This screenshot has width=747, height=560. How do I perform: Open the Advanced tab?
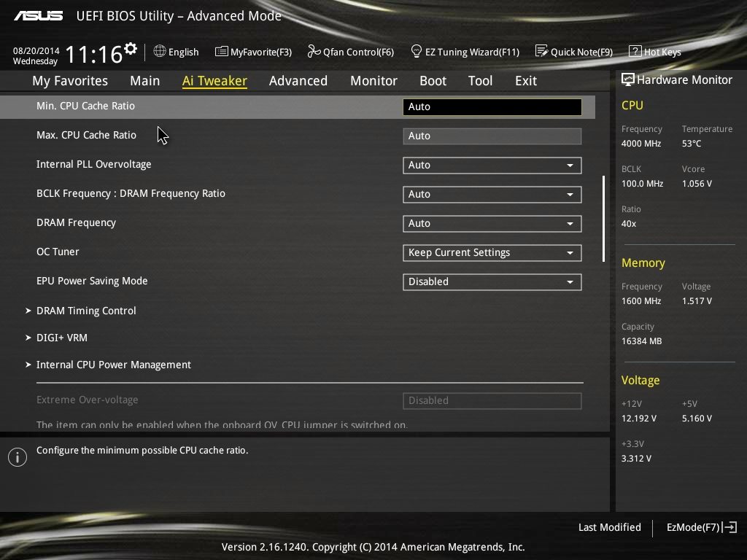[x=298, y=81]
